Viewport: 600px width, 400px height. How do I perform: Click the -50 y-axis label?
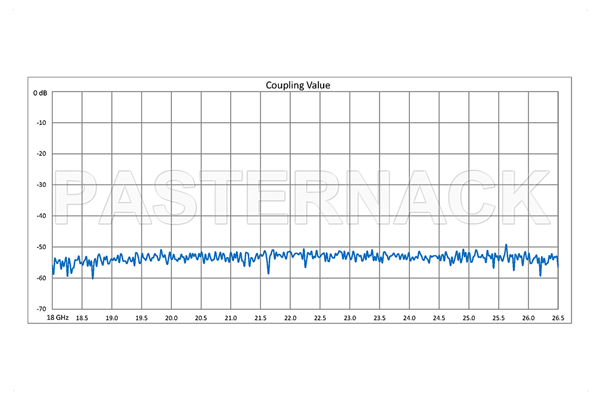(42, 247)
